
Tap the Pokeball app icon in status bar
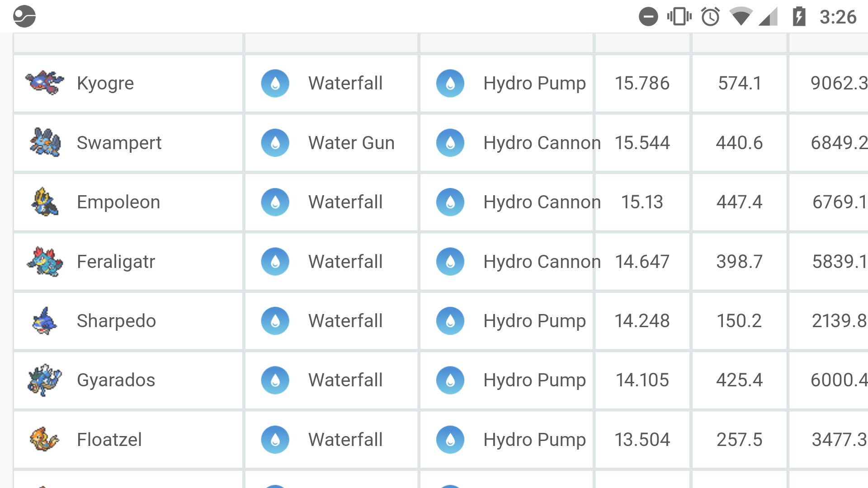(24, 17)
